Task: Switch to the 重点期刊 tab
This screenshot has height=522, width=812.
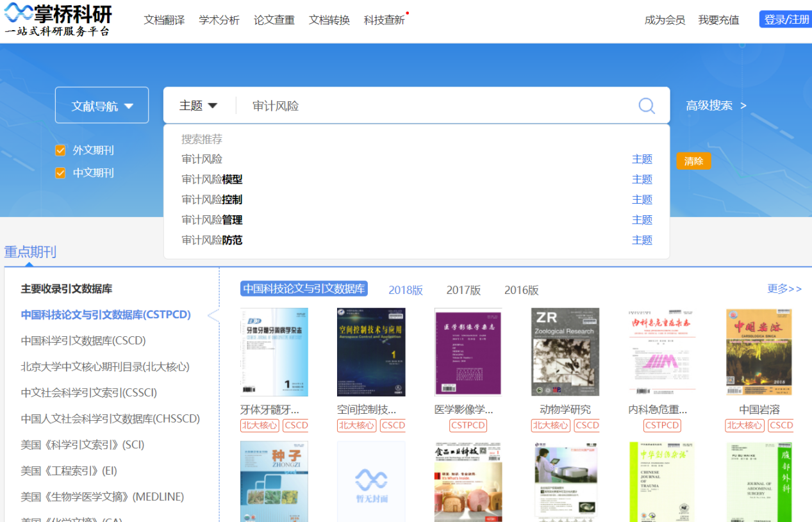Action: point(30,252)
